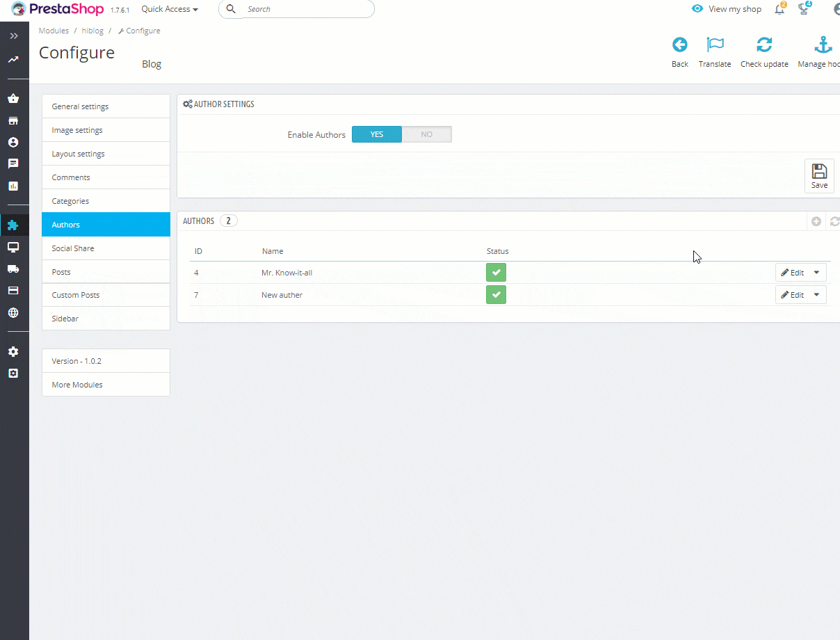Click the search magnifier icon
Screen dimensions: 840x640
pos(232,9)
